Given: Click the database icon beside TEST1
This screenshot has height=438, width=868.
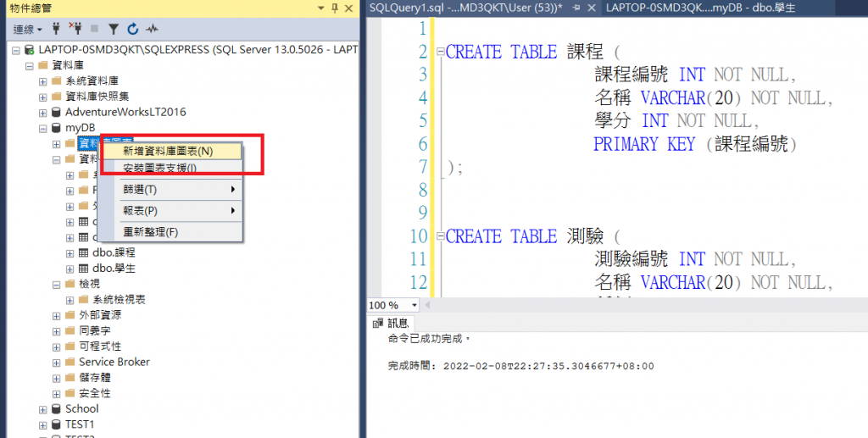Looking at the screenshot, I should click(56, 424).
